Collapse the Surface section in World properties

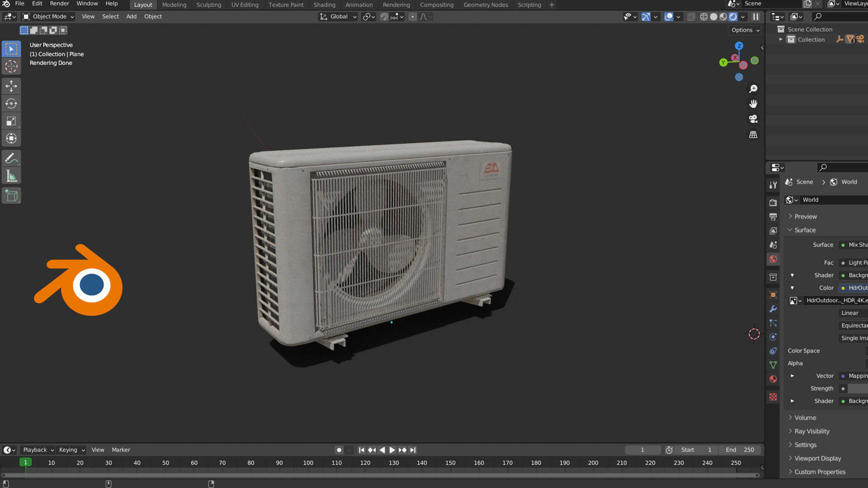click(805, 230)
